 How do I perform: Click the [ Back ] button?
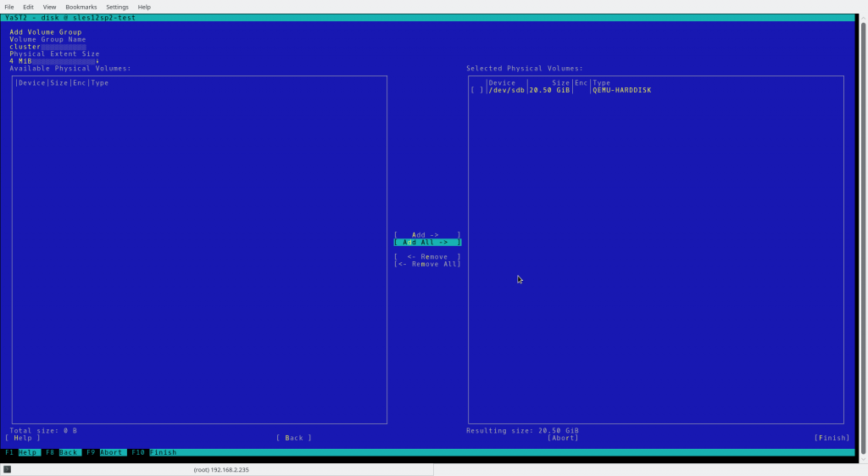294,438
